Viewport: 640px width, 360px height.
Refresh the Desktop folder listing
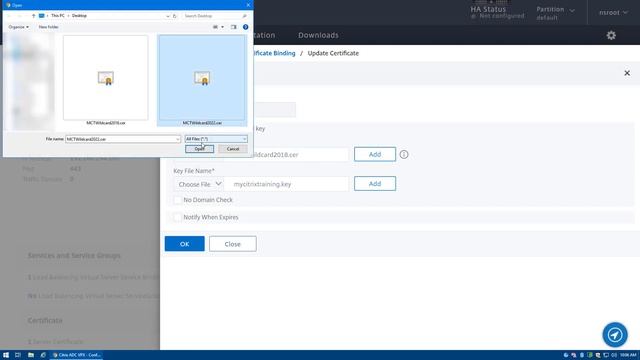tap(175, 16)
